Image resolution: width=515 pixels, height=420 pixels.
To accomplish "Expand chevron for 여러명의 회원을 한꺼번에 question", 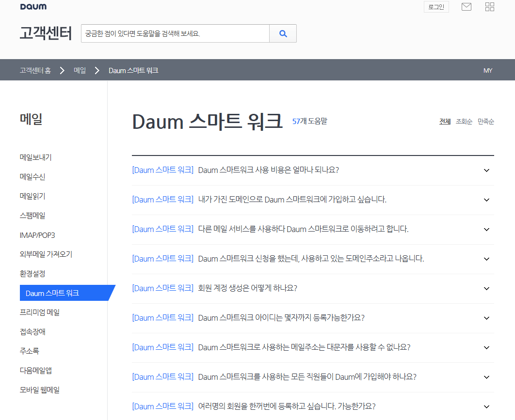I will (486, 406).
